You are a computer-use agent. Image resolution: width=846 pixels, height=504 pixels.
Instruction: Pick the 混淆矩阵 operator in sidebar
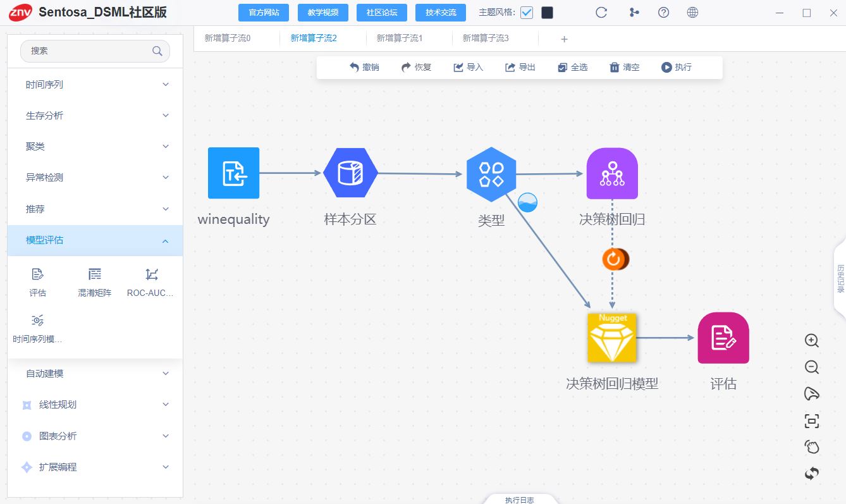click(x=95, y=282)
